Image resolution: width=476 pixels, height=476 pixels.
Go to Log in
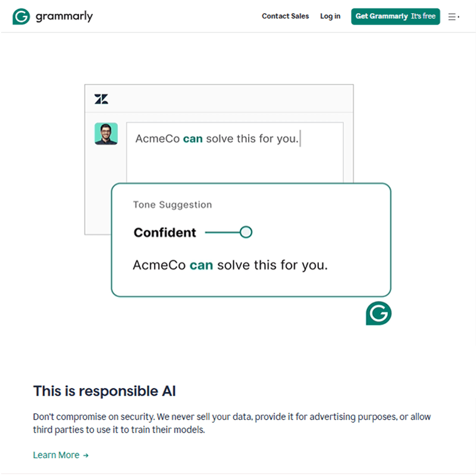330,17
